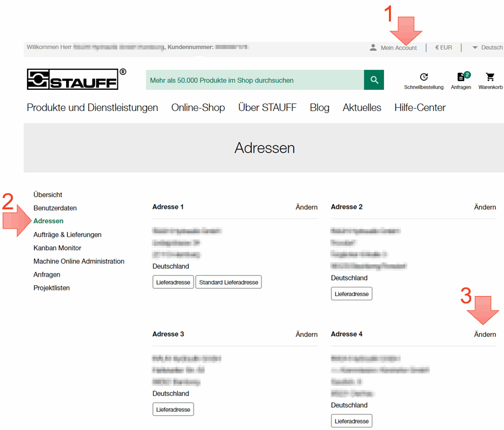Open Projektlisten in sidebar

52,288
